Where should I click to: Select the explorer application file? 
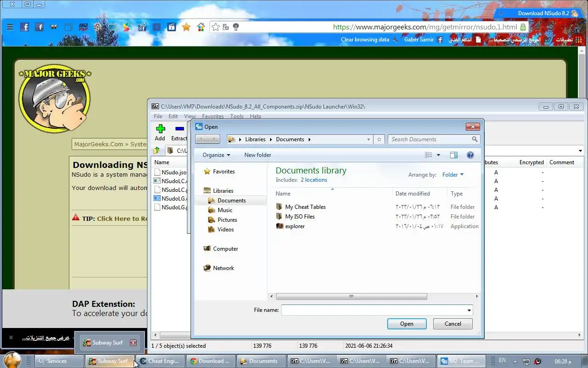point(290,226)
